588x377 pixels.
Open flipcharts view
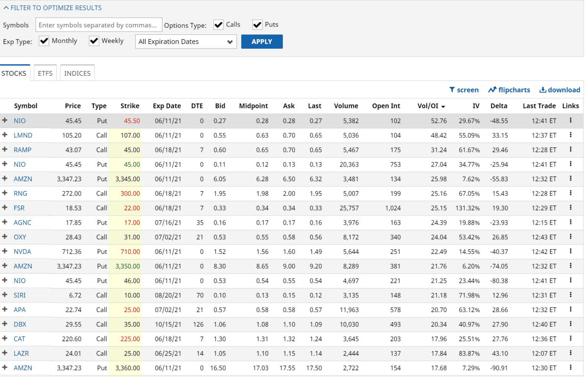click(509, 90)
